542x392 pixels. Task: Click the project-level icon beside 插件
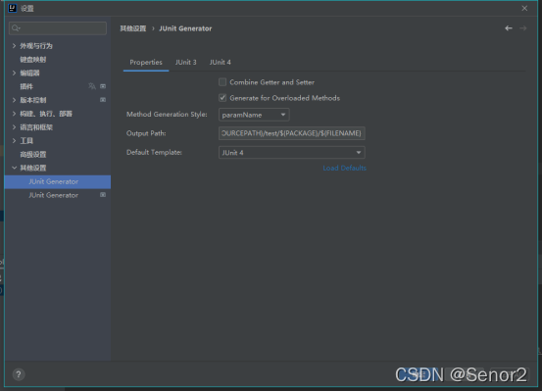(x=103, y=86)
